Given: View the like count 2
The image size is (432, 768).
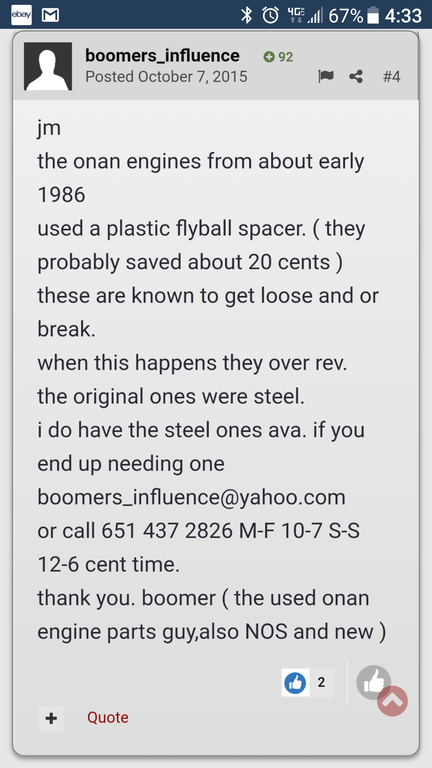Looking at the screenshot, I should click(321, 682).
